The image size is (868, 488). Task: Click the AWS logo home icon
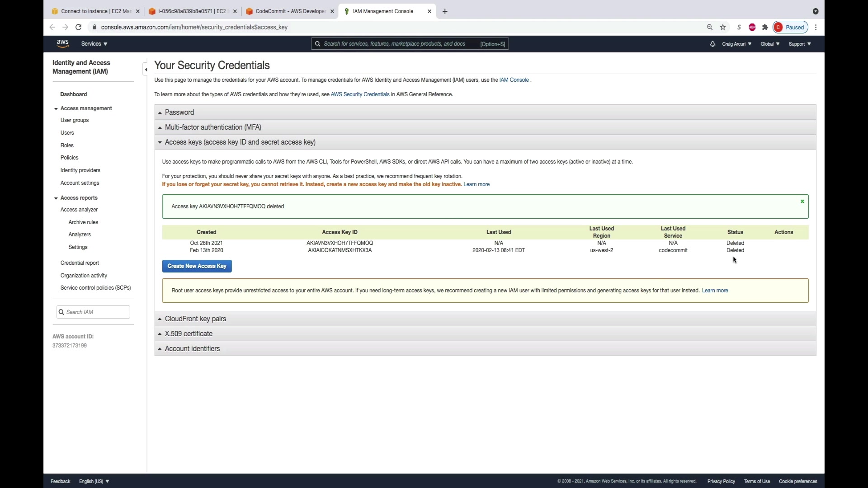(x=62, y=43)
